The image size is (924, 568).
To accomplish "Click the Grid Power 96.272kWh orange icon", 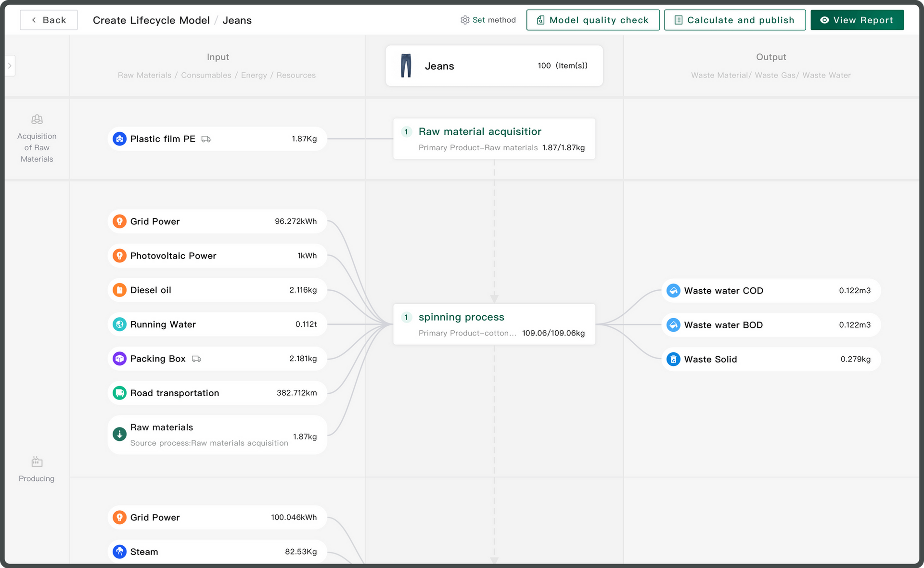I will pyautogui.click(x=119, y=221).
